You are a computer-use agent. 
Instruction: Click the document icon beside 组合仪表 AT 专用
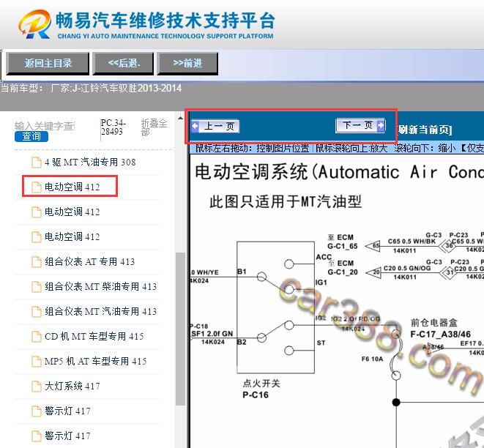coord(37,261)
